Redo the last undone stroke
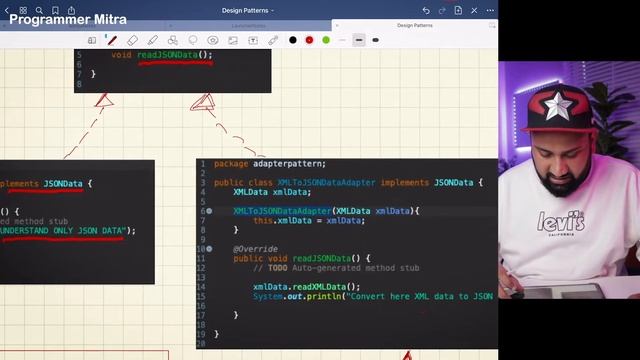640x360 pixels. pos(442,11)
